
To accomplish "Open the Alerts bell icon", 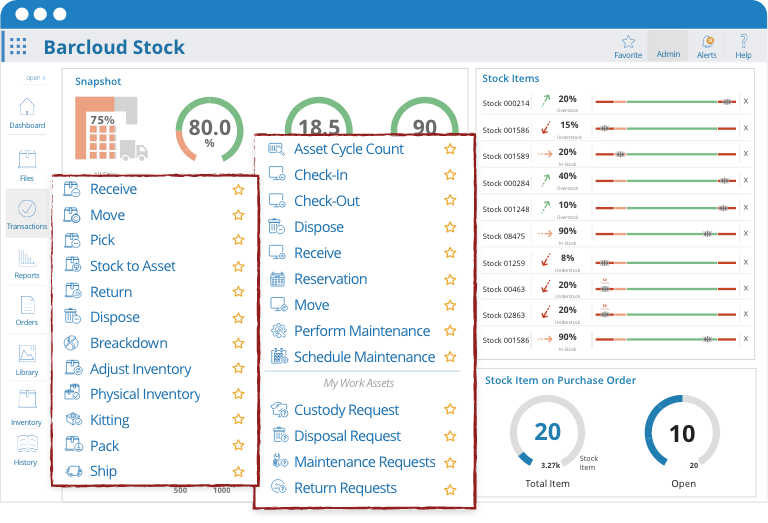I will tap(707, 46).
